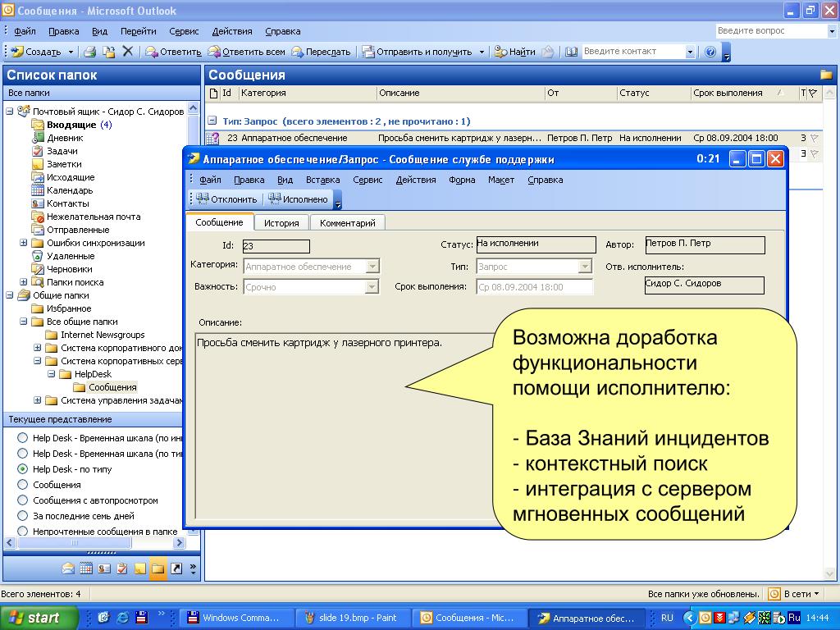Open the Отправить и получить dropdown arrow
This screenshot has width=840, height=630.
point(482,52)
